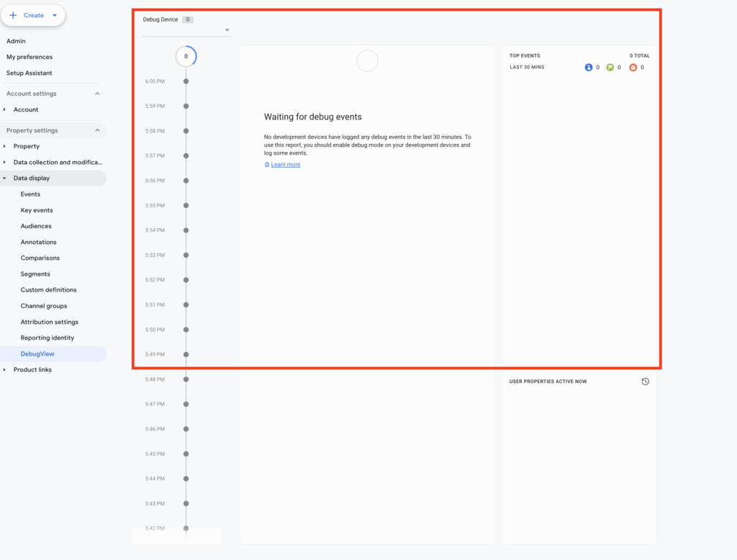The image size is (737, 560).
Task: Select the 5:43 PM timeline marker
Action: point(186,504)
